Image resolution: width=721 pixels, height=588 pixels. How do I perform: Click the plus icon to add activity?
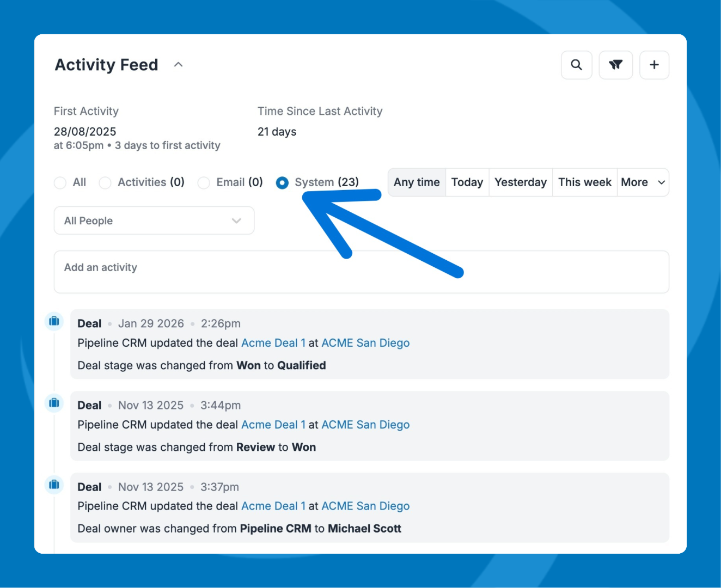click(x=654, y=65)
